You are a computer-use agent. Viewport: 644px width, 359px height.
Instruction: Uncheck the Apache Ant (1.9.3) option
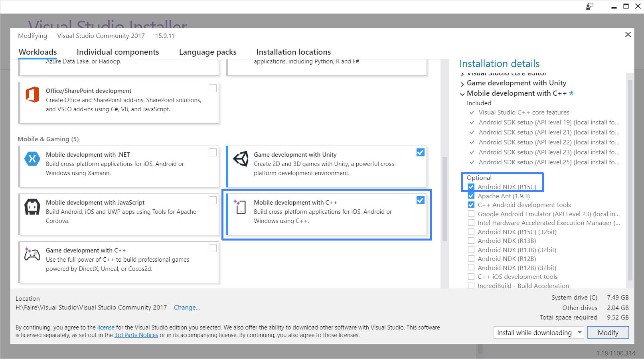click(471, 196)
